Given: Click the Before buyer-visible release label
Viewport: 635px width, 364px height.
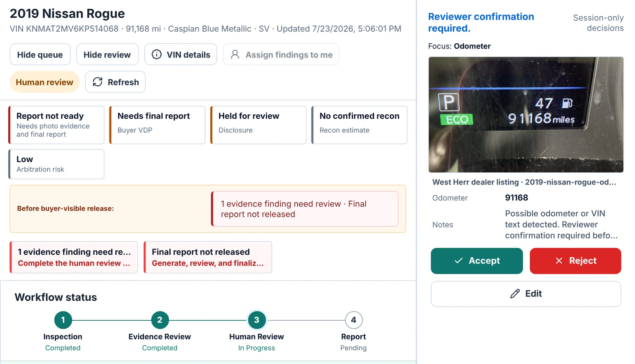Looking at the screenshot, I should tap(65, 208).
